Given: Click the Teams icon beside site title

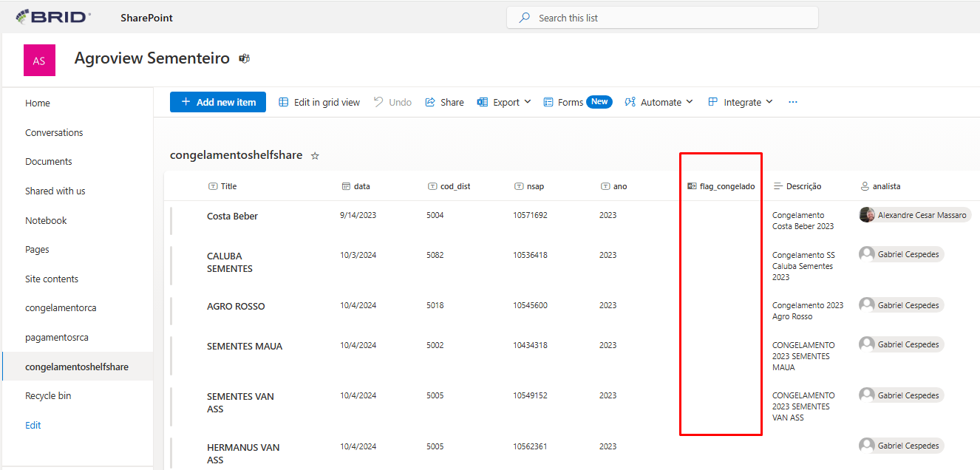Looking at the screenshot, I should pos(244,58).
